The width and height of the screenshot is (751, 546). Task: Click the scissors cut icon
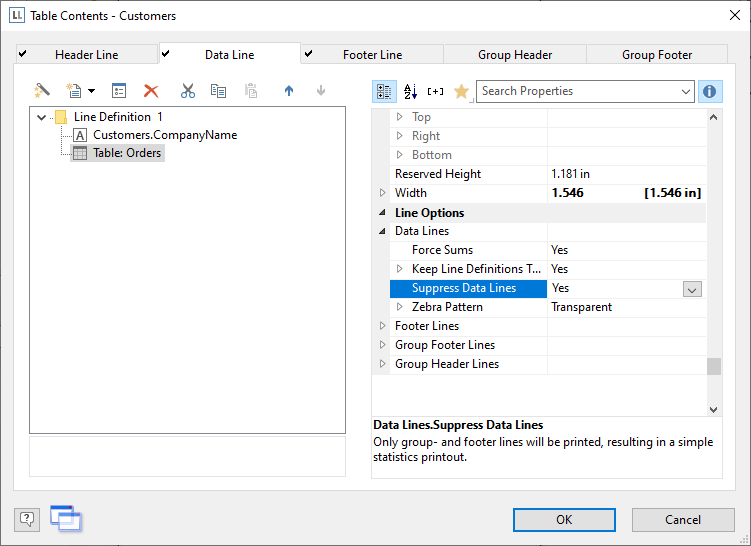click(187, 91)
